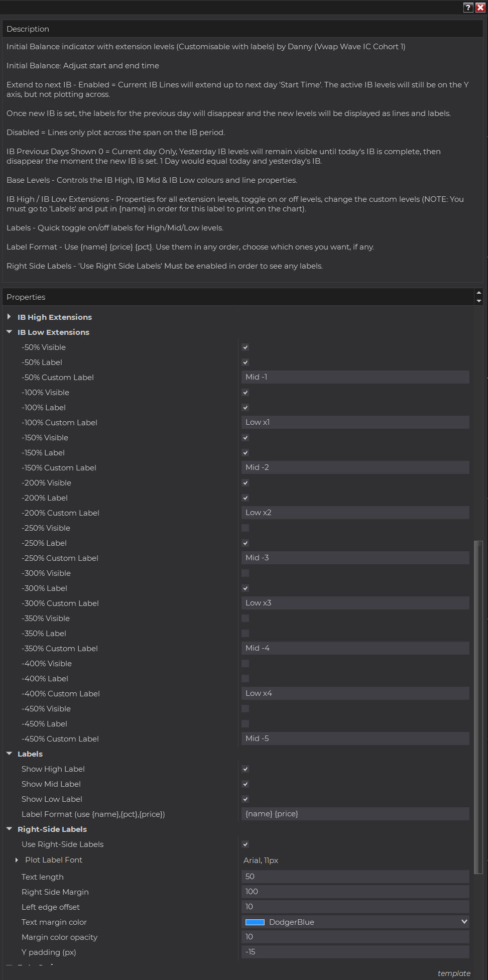Click the Description panel header
This screenshot has width=488, height=980.
tap(243, 29)
